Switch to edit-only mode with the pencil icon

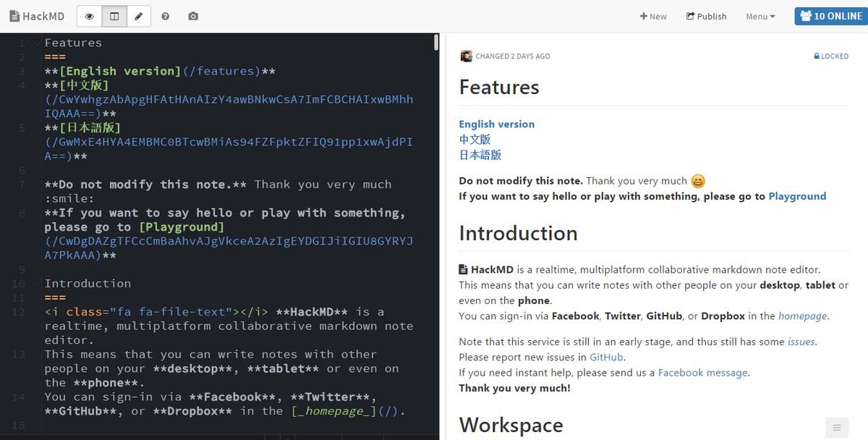pyautogui.click(x=138, y=15)
